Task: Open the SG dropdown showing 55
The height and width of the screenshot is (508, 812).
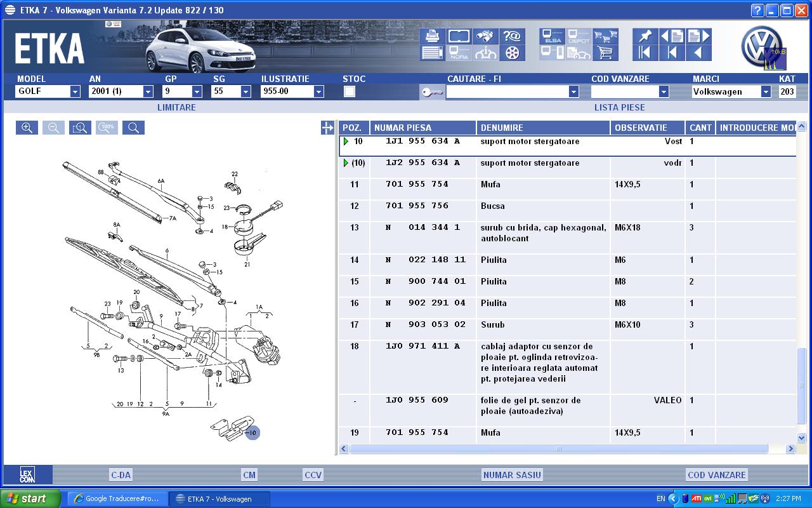Action: point(246,92)
